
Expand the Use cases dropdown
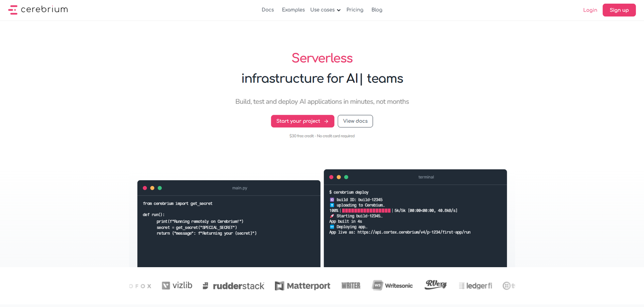[x=322, y=10]
